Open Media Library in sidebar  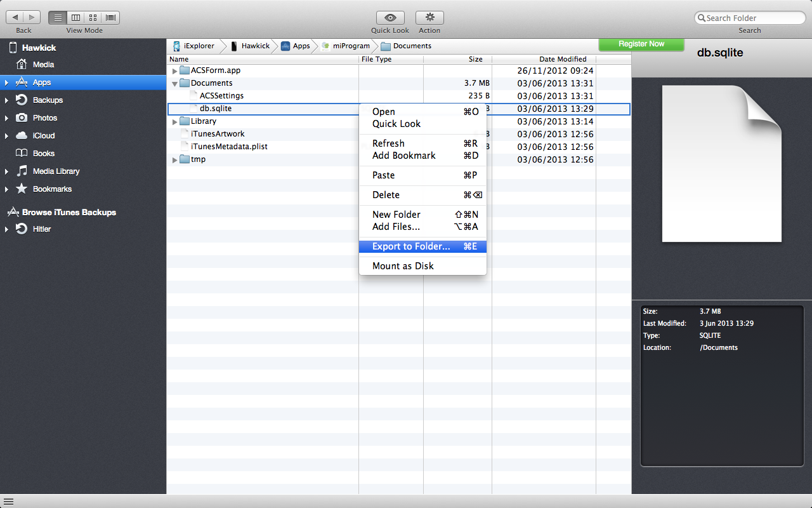click(83, 171)
